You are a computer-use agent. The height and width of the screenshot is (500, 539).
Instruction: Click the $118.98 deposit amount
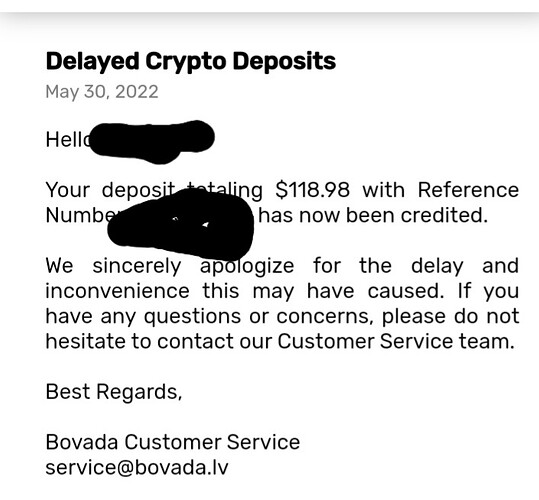tap(312, 190)
